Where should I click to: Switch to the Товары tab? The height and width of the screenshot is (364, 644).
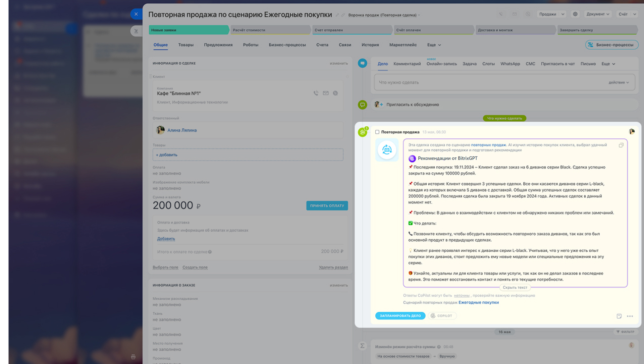186,45
